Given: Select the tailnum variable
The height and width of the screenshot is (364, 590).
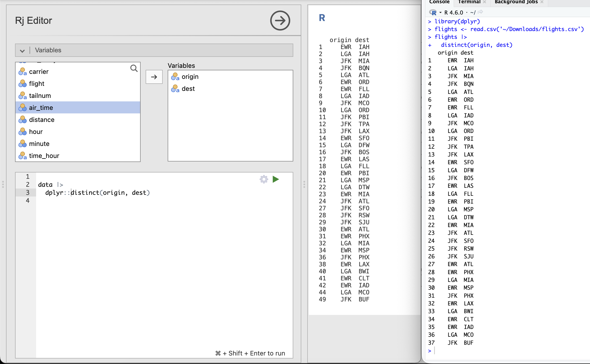Looking at the screenshot, I should point(78,96).
